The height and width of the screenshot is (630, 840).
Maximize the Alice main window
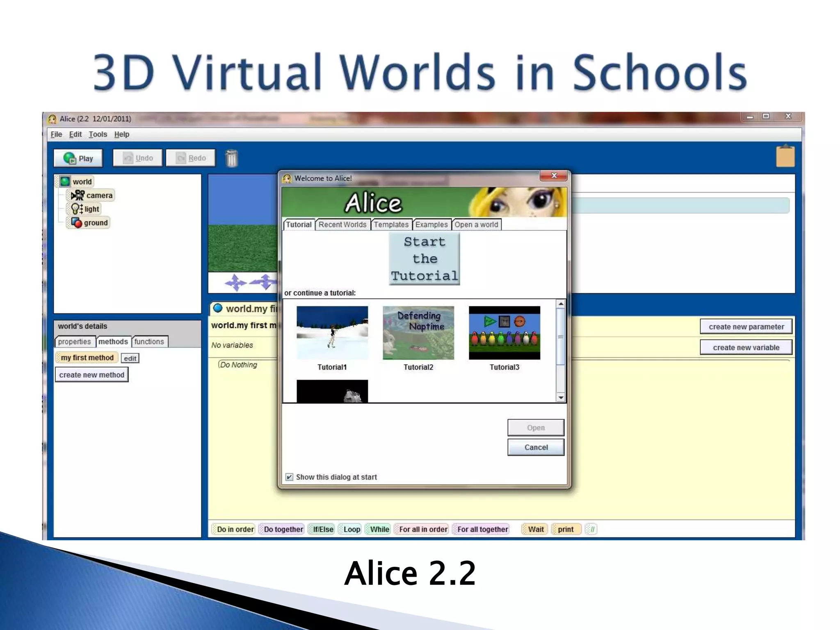click(x=766, y=116)
